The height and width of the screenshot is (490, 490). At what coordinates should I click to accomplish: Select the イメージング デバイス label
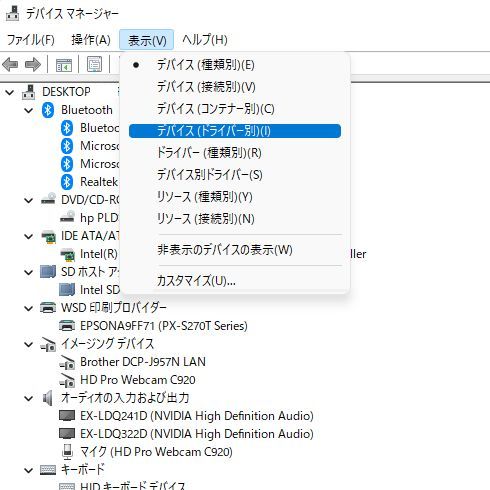click(107, 344)
